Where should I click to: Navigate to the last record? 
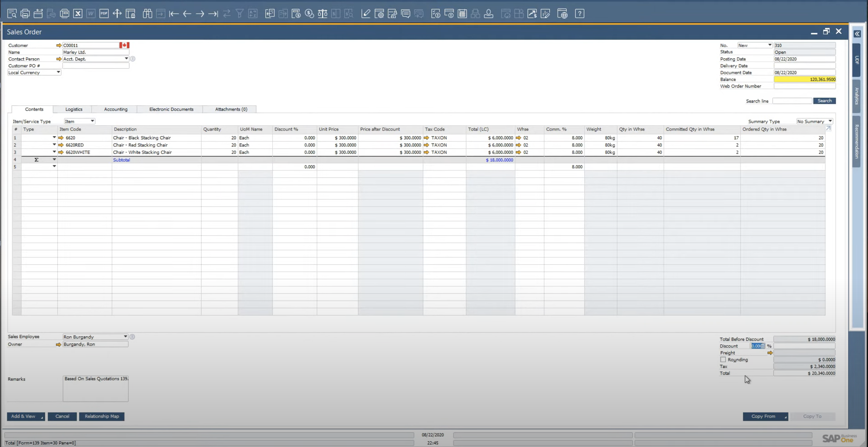[213, 14]
